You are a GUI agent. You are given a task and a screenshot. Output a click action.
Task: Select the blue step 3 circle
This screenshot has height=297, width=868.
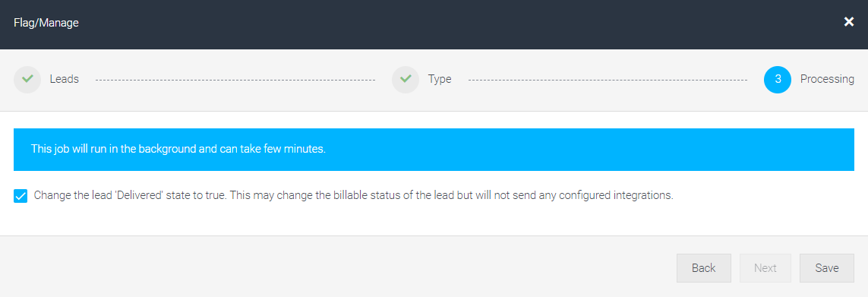[777, 79]
